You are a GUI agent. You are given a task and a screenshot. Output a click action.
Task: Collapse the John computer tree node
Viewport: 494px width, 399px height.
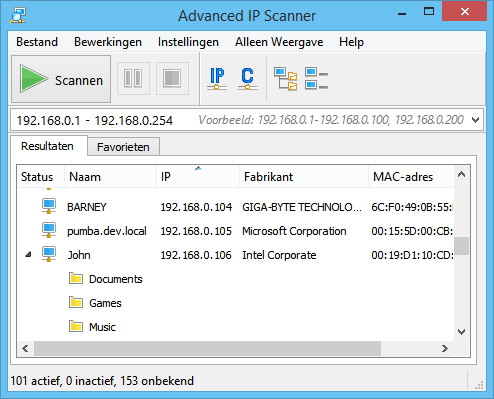coord(28,255)
